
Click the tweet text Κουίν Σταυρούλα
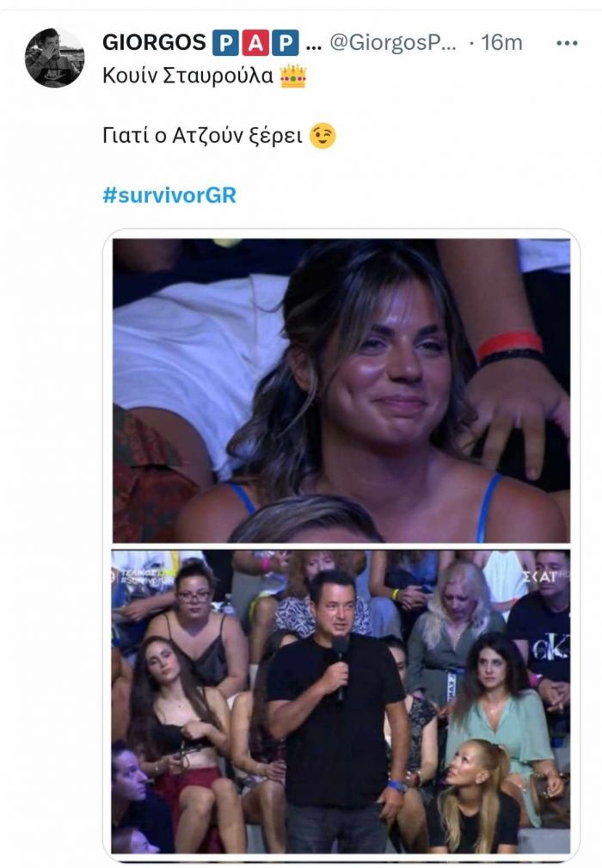(x=188, y=76)
